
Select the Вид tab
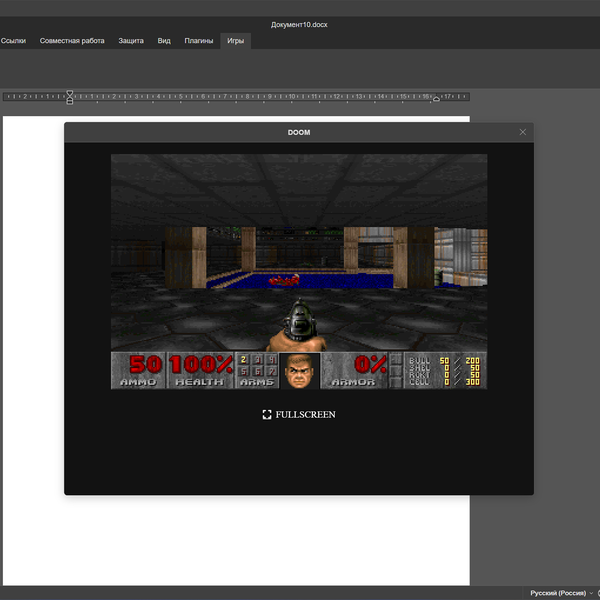(164, 41)
